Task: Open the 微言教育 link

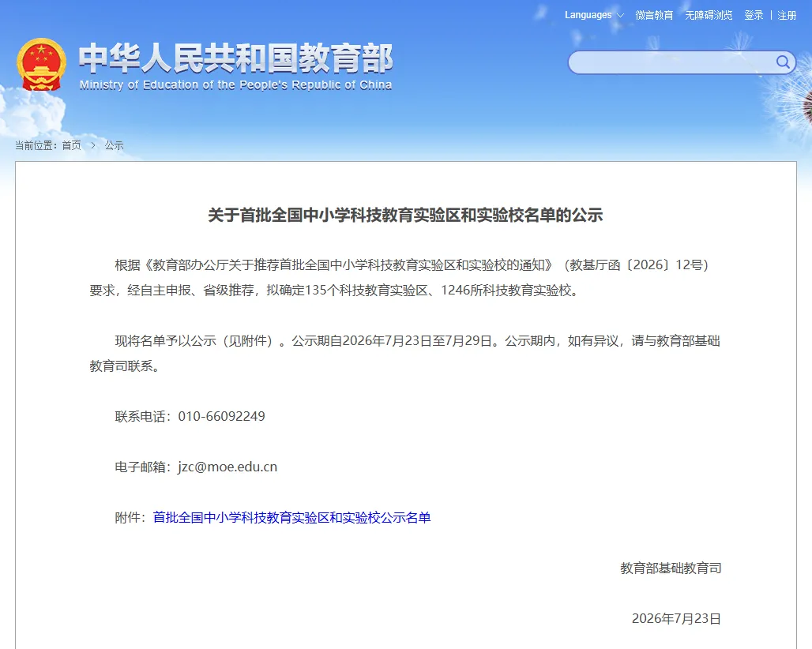Action: [x=654, y=15]
